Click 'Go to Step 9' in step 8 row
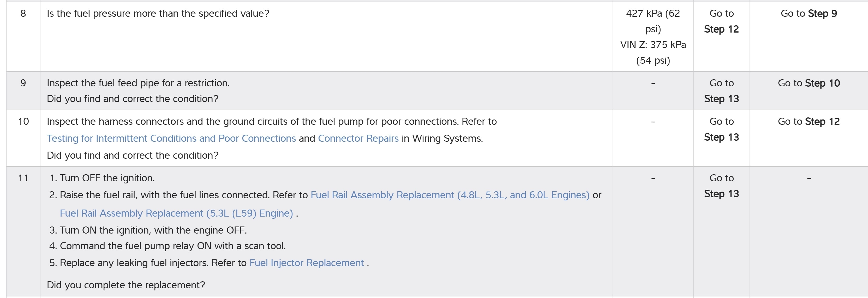This screenshot has width=868, height=298. (809, 14)
